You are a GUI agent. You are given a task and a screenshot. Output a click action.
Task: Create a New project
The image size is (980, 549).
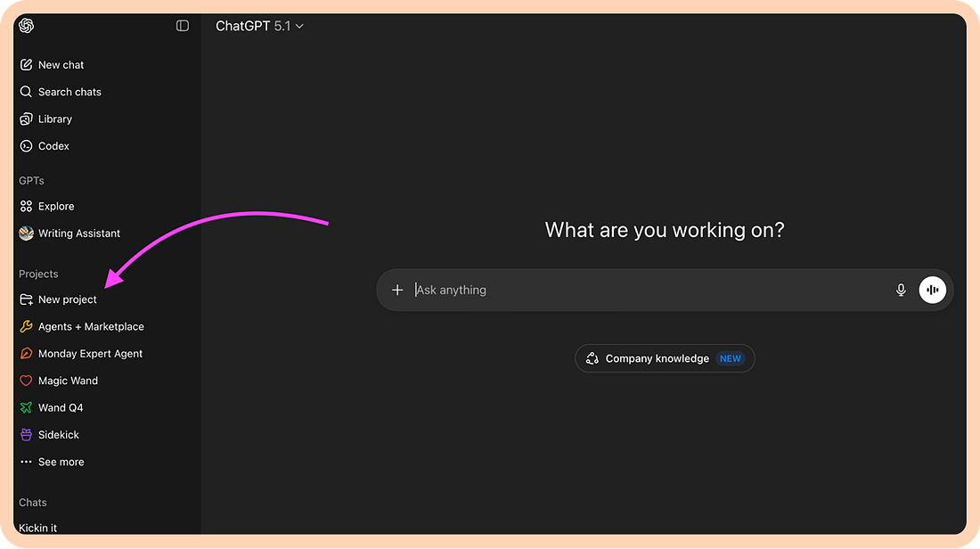tap(68, 299)
